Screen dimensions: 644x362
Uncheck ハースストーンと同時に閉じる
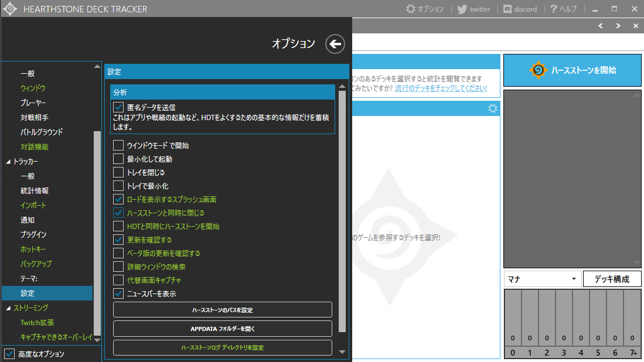click(118, 213)
